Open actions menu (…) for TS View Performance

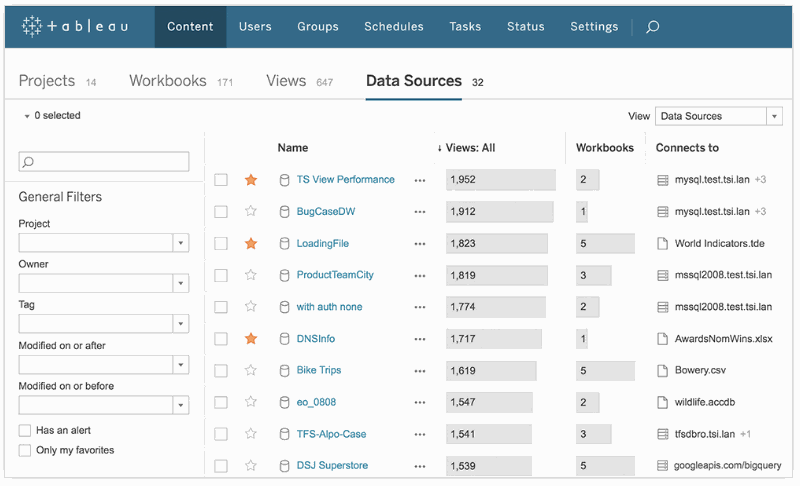tap(420, 181)
